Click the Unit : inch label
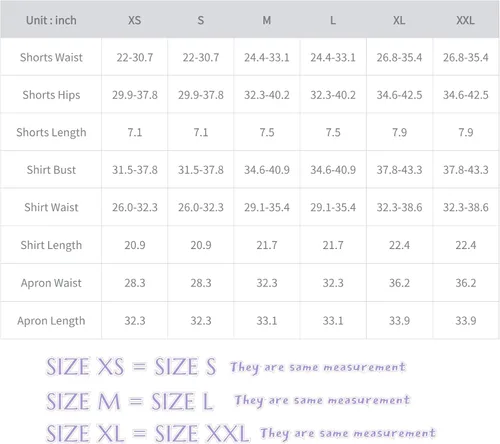500x444 pixels. 51,20
